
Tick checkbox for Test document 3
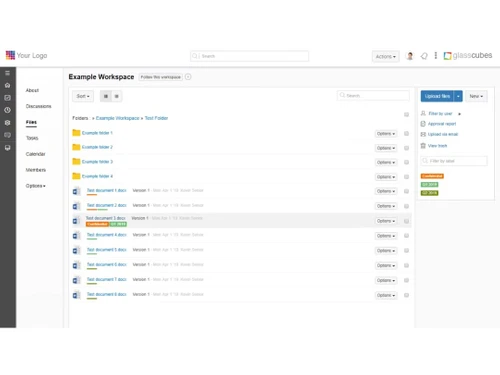406,221
